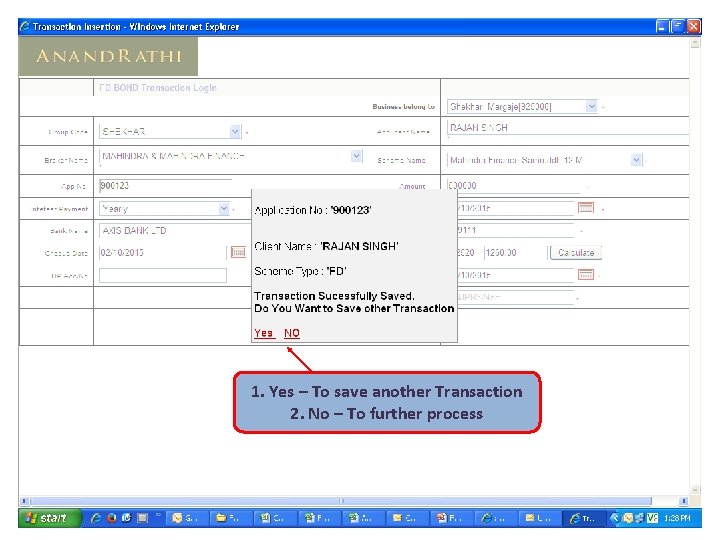Click the 'FD BOND Transaction Login' heading
This screenshot has height=540, width=720.
pos(158,87)
